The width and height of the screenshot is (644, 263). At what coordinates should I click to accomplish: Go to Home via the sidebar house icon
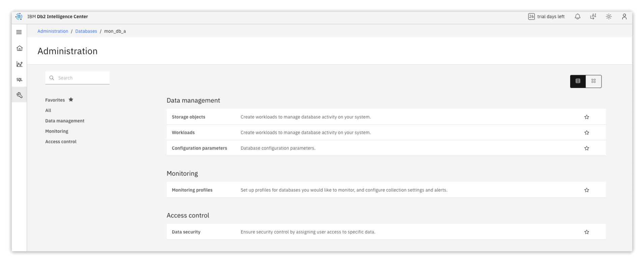(20, 48)
